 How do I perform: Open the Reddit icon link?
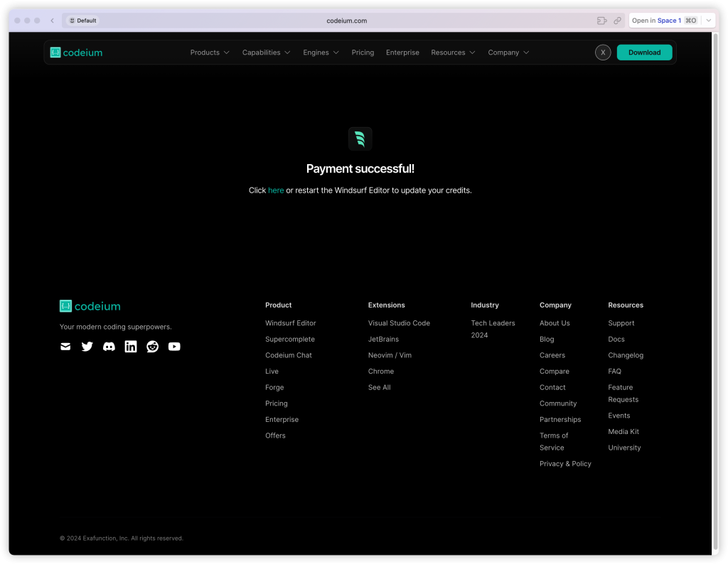(x=152, y=347)
